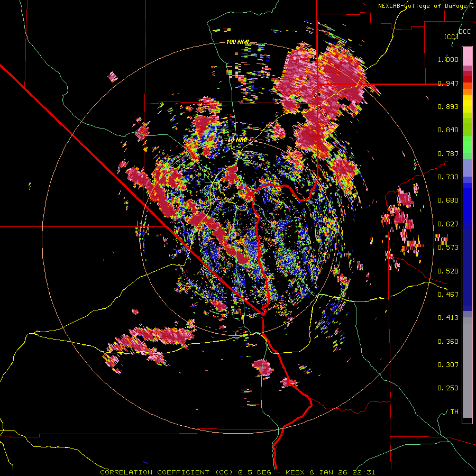
Task: Click the 0.360 legend value
Action: tap(448, 342)
